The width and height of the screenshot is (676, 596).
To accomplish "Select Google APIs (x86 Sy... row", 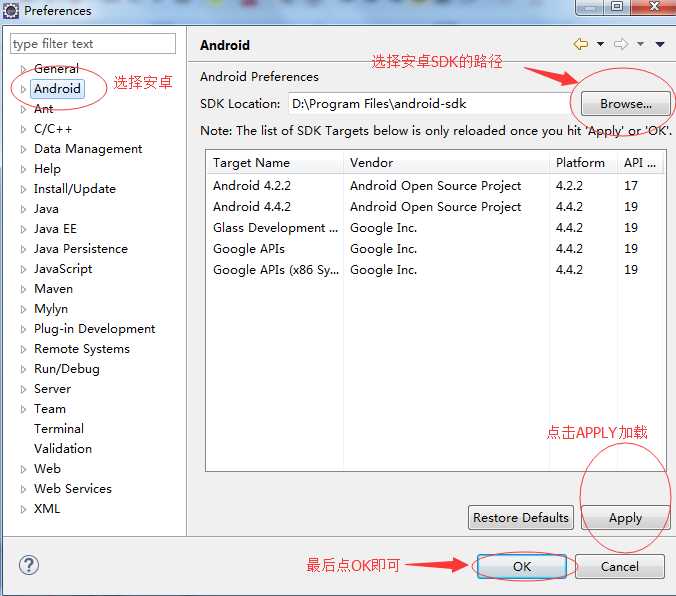I will coord(436,270).
